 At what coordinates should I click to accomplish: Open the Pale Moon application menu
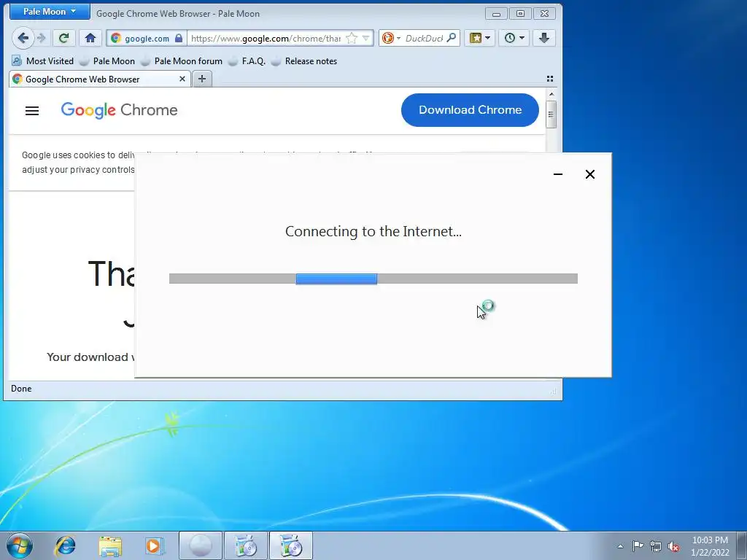(50, 12)
